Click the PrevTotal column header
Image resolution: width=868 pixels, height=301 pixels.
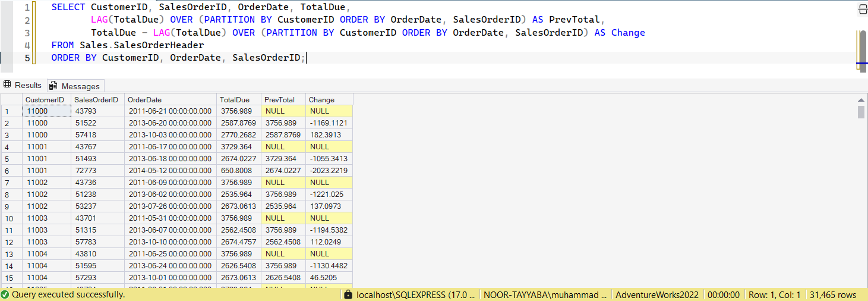[x=283, y=99]
